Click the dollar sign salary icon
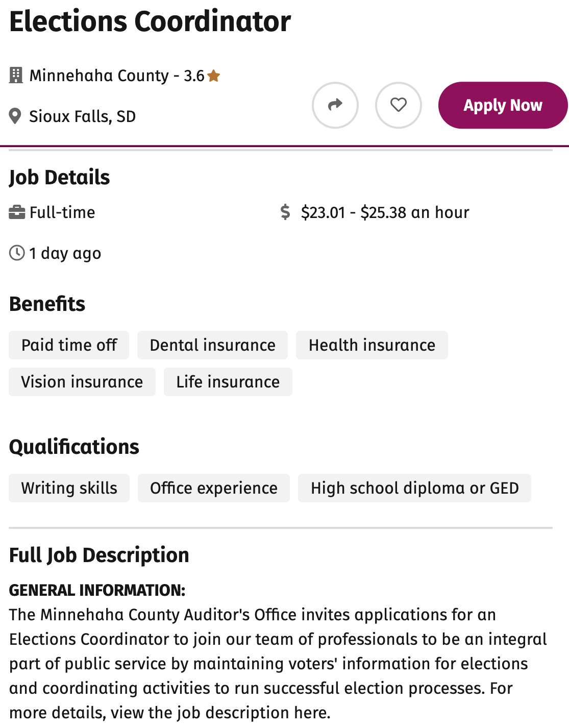The height and width of the screenshot is (728, 569). coord(285,212)
